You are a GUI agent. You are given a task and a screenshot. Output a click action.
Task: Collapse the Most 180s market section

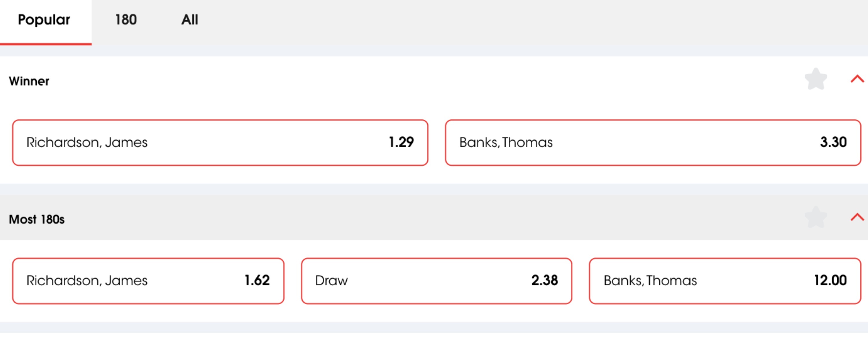click(x=857, y=217)
